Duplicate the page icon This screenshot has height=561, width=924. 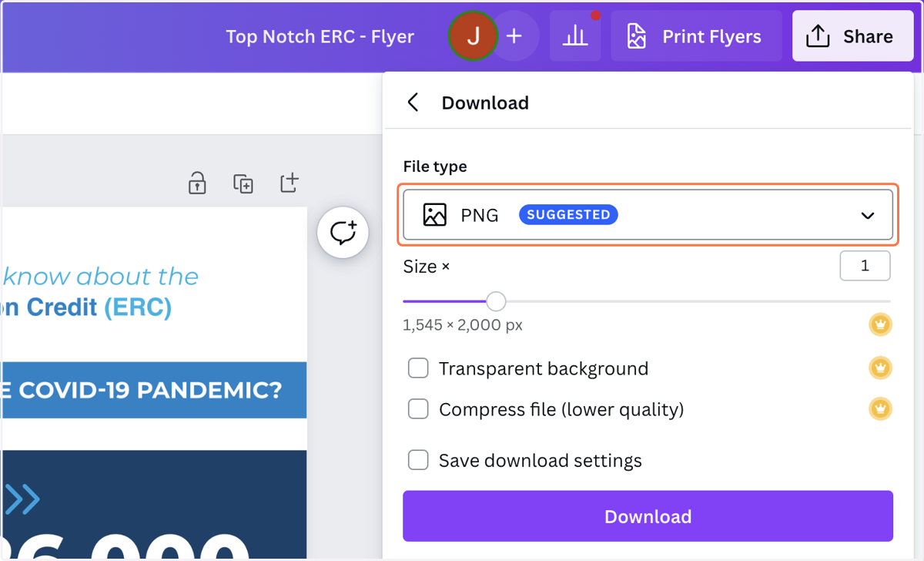(x=243, y=183)
